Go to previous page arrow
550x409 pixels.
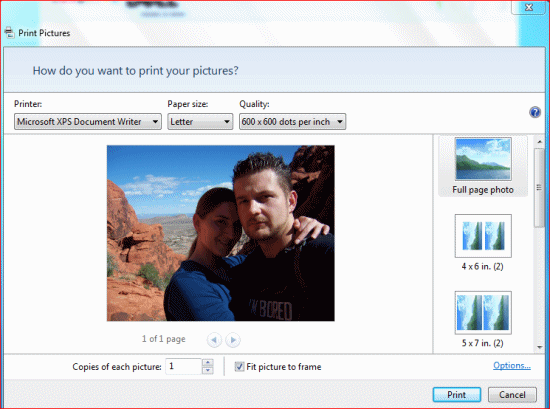[x=214, y=340]
